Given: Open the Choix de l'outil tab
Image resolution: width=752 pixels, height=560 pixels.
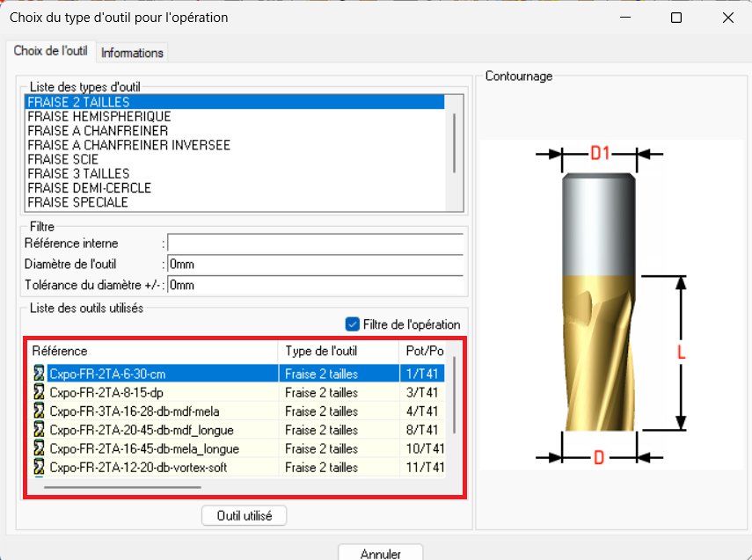Looking at the screenshot, I should tap(50, 51).
